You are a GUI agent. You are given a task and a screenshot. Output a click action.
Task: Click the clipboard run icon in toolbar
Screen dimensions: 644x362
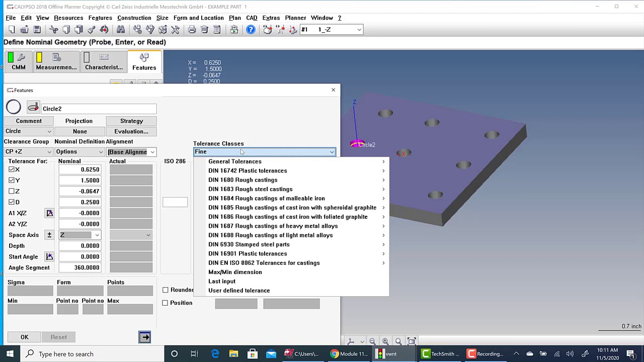pos(234,30)
